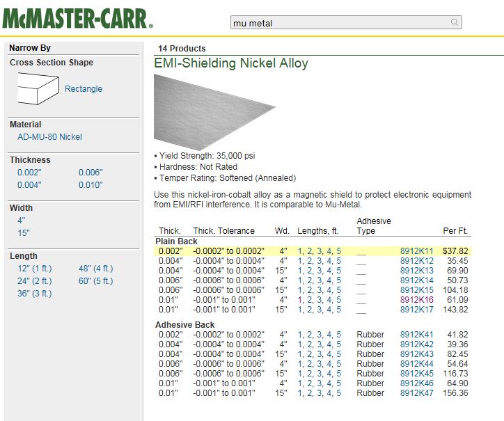Viewport: 504px width, 421px height.
Task: Select length 1 in the 8912K11 row
Action: click(299, 251)
